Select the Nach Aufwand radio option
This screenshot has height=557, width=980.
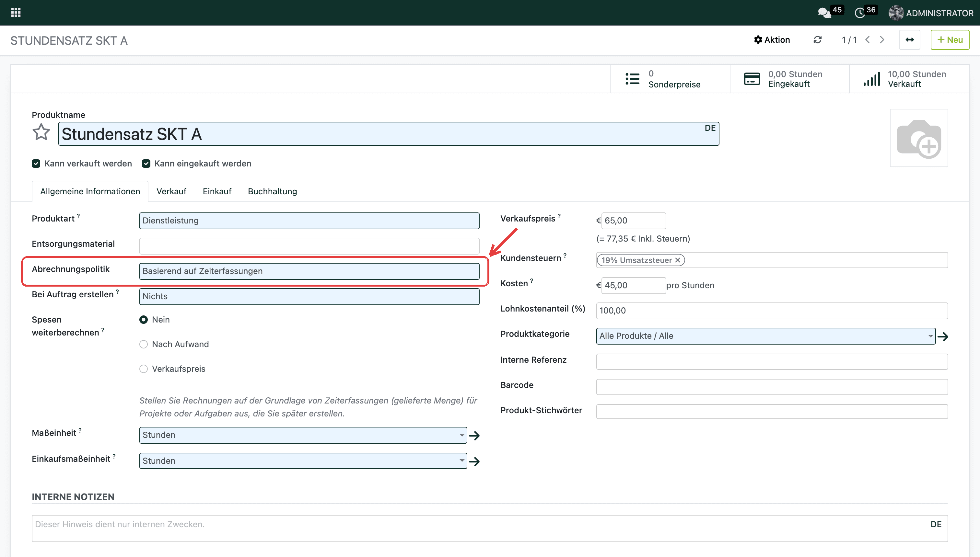click(x=144, y=344)
